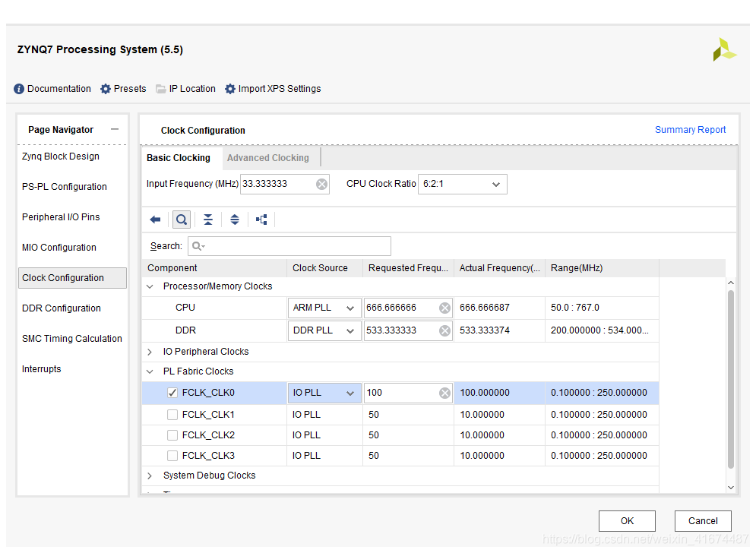The image size is (756, 553).
Task: Collapse the PL Fabric Clocks group
Action: (150, 371)
